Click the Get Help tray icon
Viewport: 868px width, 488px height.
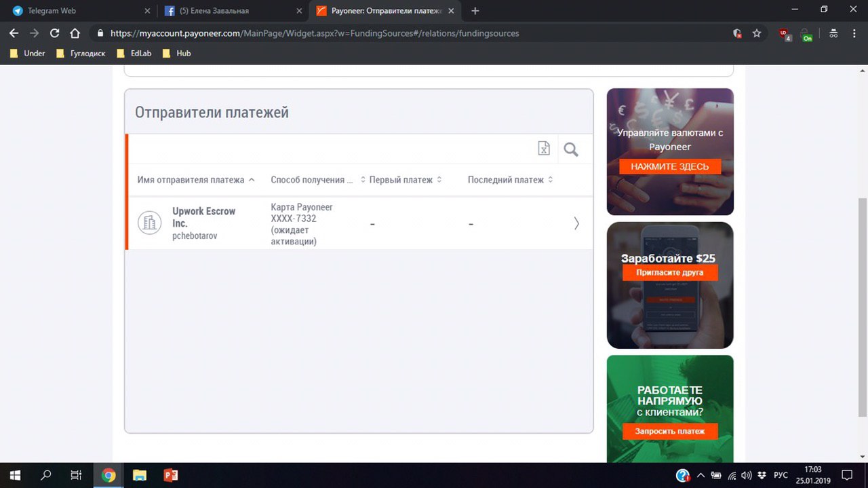coord(683,475)
